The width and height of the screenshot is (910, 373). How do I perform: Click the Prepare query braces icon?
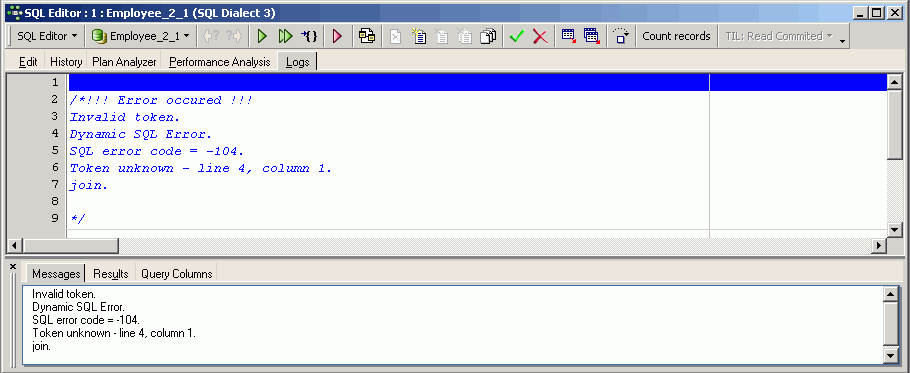tap(309, 37)
